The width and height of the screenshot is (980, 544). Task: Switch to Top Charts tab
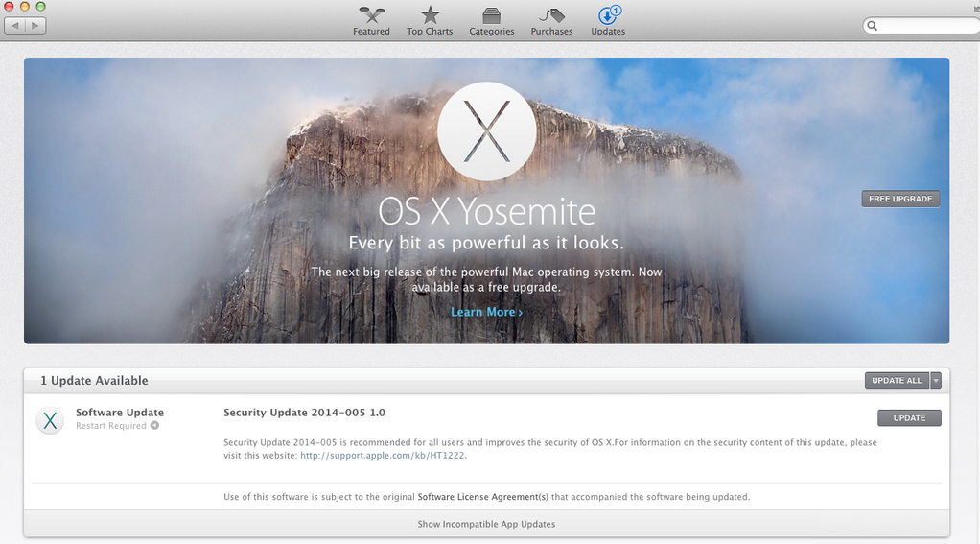click(430, 21)
